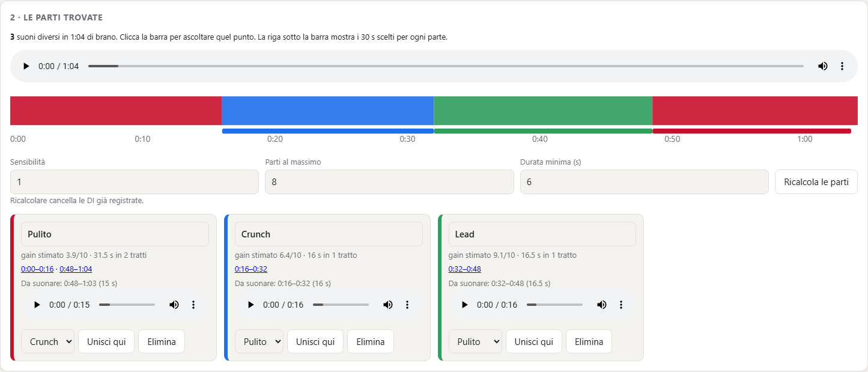Image resolution: width=868 pixels, height=372 pixels.
Task: Click the text 'gain stimato 9.1/10 · 16.5 s in 1 tratto'
Action: tap(512, 255)
